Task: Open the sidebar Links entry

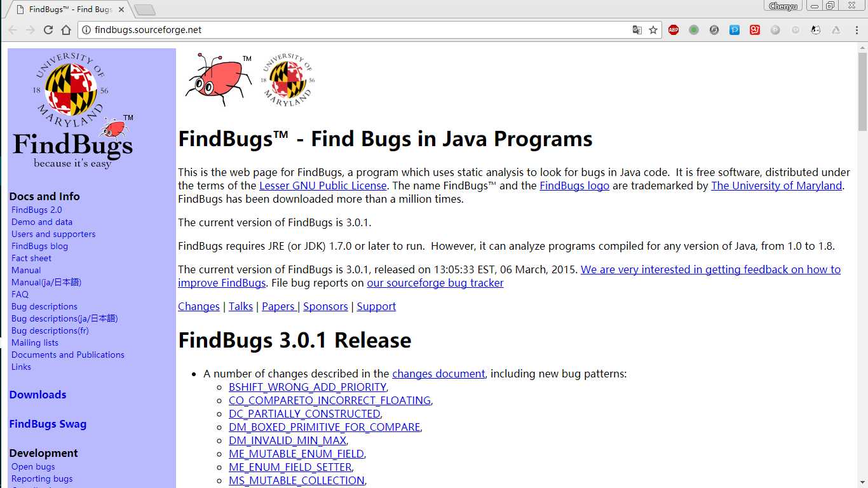Action: pyautogui.click(x=21, y=367)
